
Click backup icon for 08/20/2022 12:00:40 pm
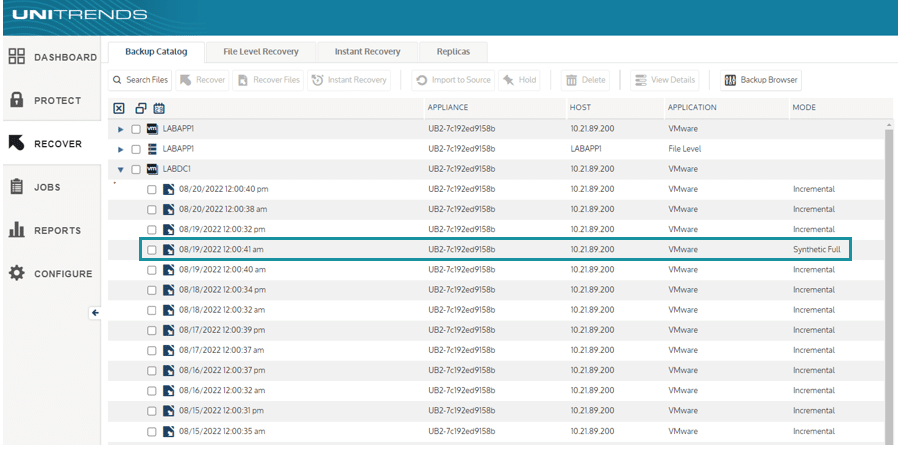coord(168,189)
